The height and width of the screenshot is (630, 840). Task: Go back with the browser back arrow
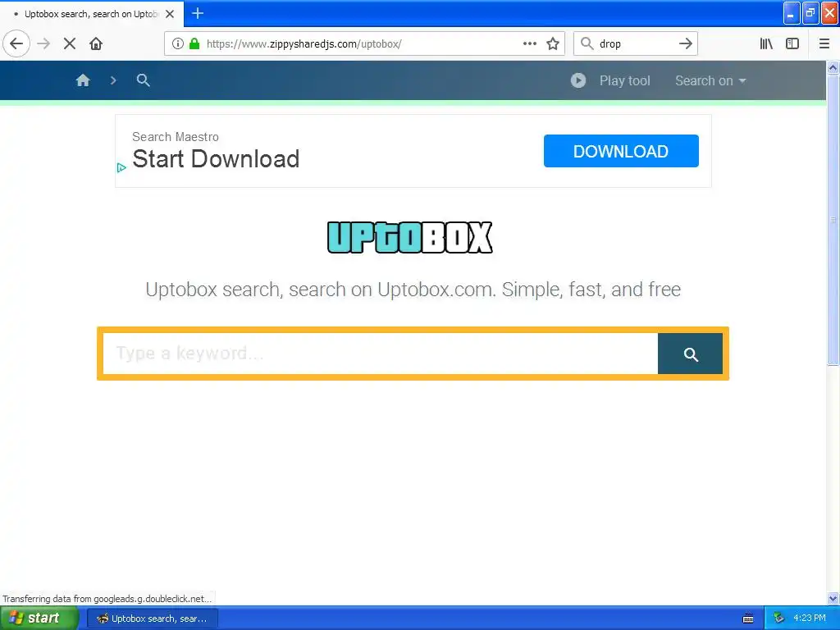16,43
